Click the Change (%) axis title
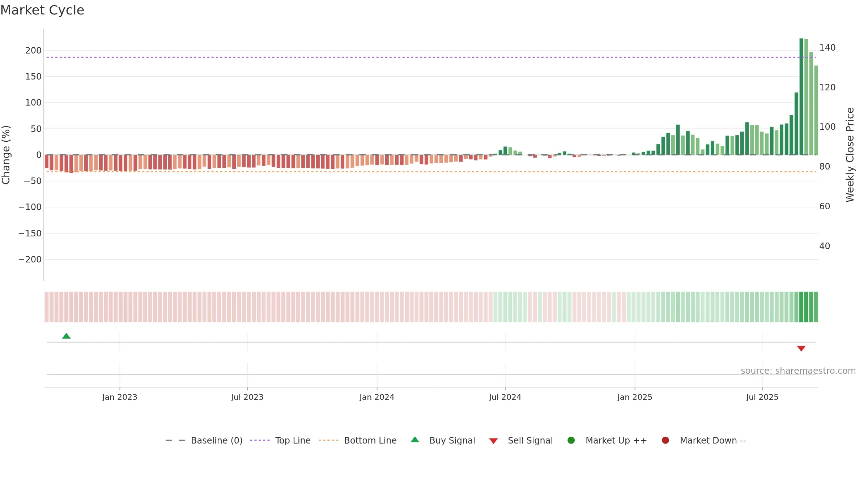868x488 pixels. point(6,155)
